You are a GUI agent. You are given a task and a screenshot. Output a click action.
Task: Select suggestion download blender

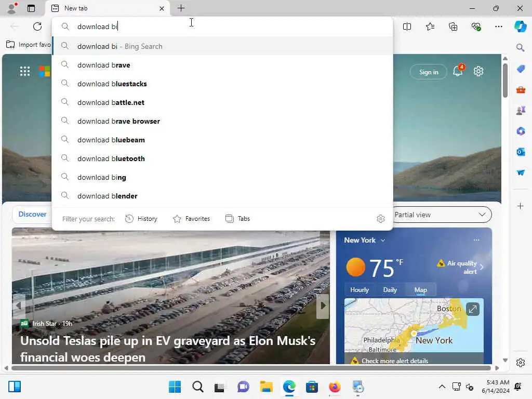pyautogui.click(x=223, y=195)
